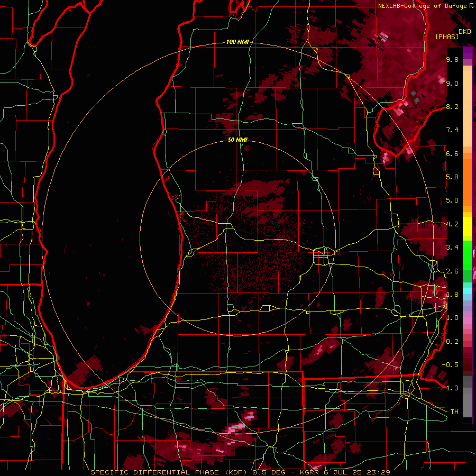Click the 6.6 value on the scale
476x476 pixels.
point(452,153)
